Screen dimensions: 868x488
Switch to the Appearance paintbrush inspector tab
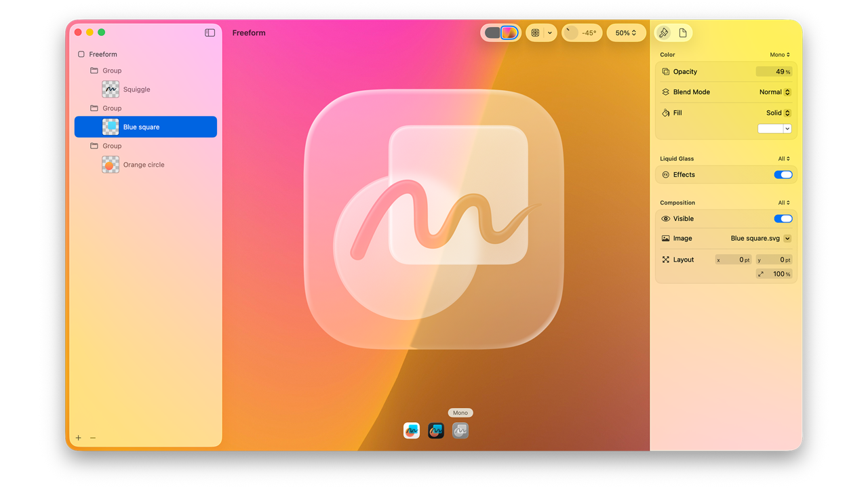[664, 33]
